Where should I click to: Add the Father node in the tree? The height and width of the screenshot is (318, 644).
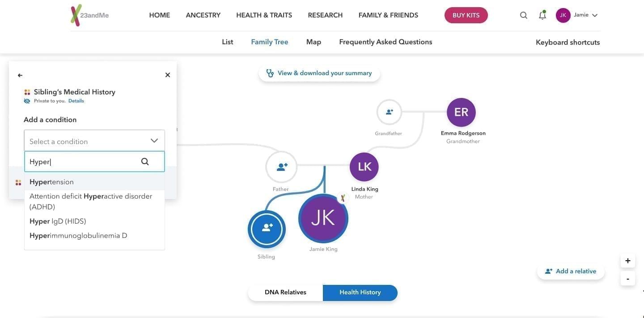tap(282, 167)
